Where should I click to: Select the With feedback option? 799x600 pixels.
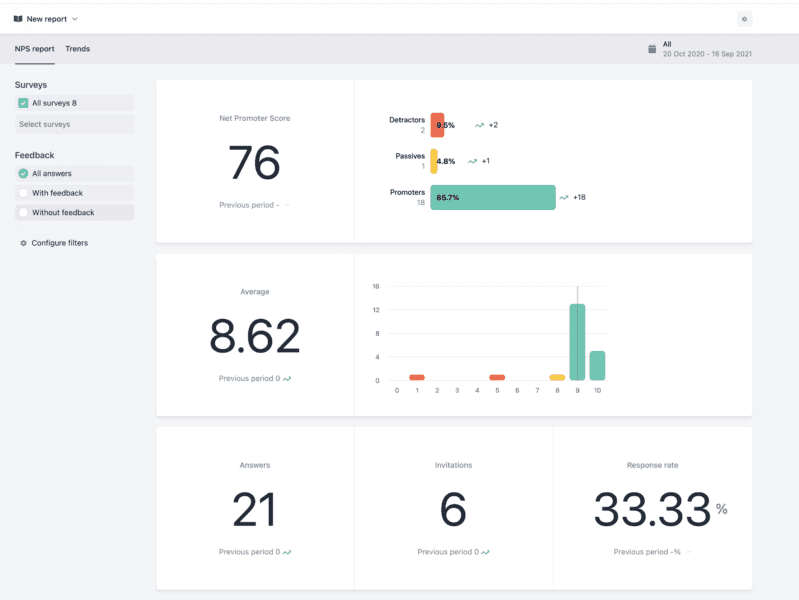23,193
